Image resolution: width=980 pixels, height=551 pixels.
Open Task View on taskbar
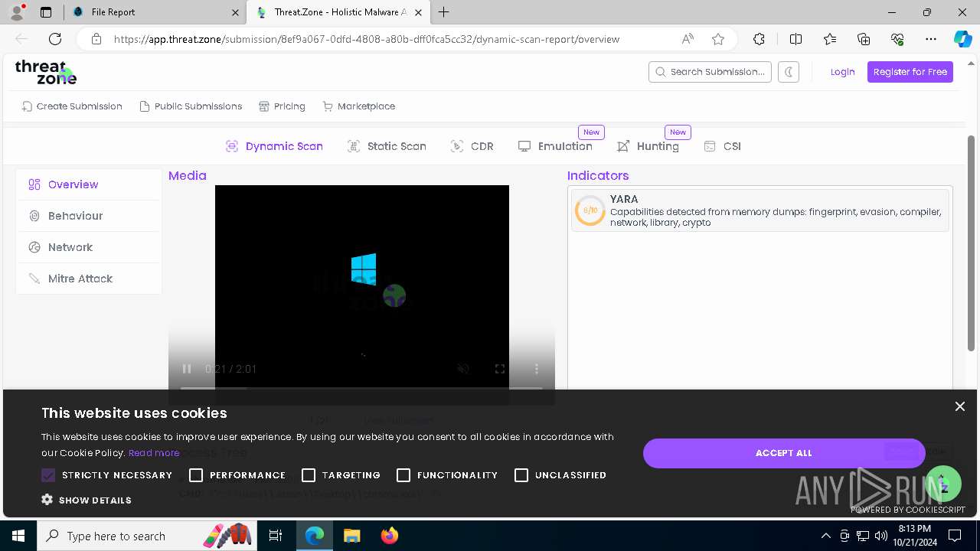click(276, 536)
